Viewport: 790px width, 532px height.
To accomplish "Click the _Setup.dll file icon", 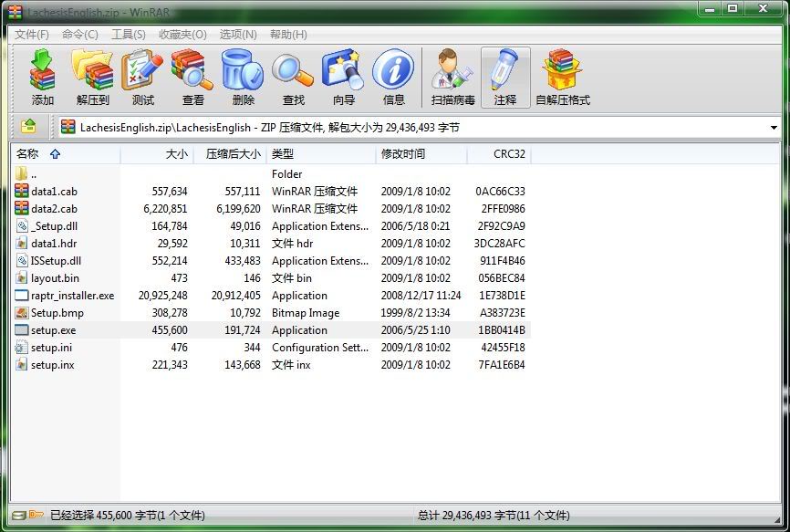I will 22,225.
